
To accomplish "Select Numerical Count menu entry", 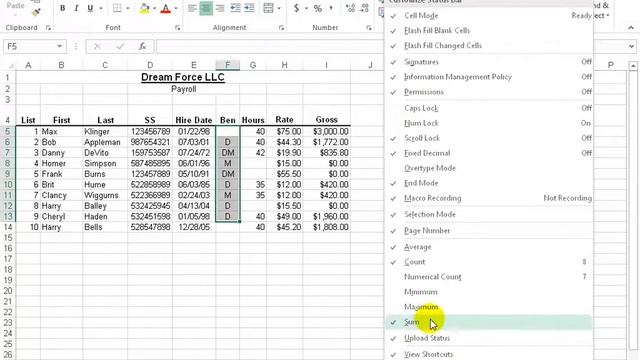I will 489,277.
